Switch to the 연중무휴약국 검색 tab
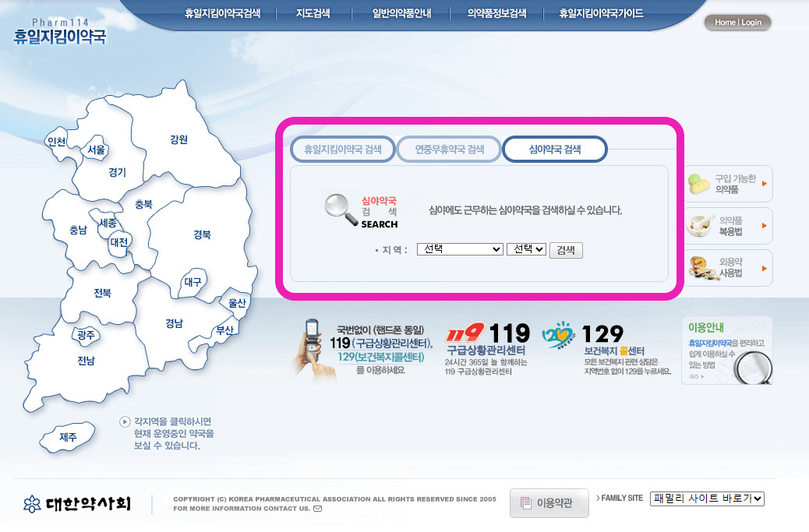Screen dimensions: 809x532 point(449,148)
